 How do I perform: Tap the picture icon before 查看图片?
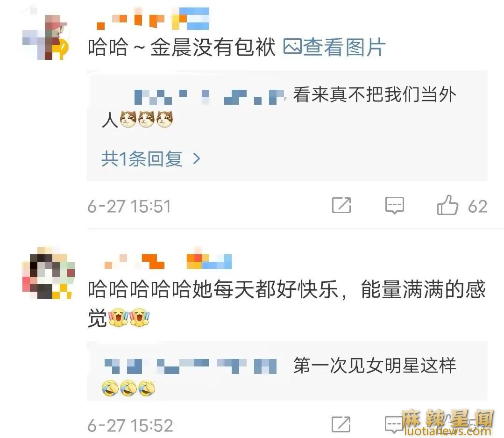click(x=292, y=47)
